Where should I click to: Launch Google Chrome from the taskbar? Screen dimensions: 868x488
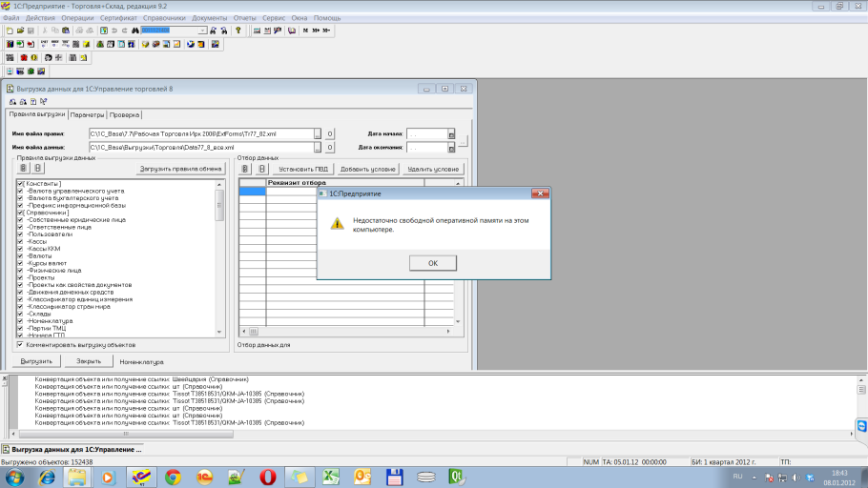(x=173, y=476)
